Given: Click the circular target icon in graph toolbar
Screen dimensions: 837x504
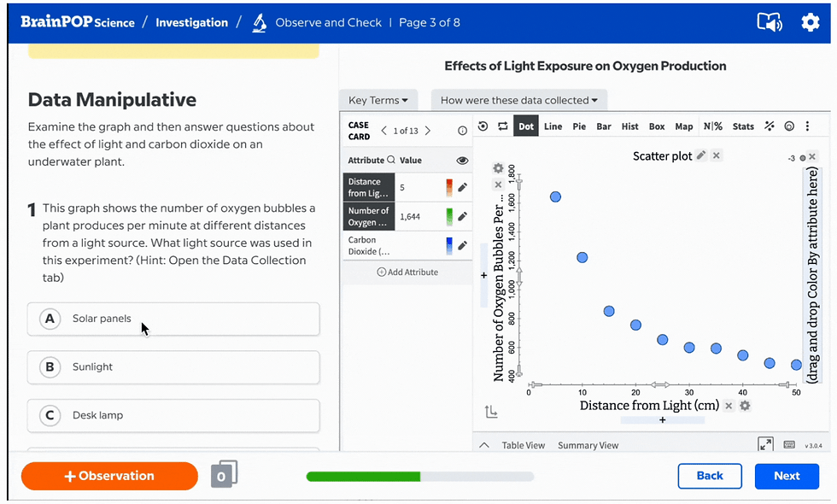Looking at the screenshot, I should [789, 126].
